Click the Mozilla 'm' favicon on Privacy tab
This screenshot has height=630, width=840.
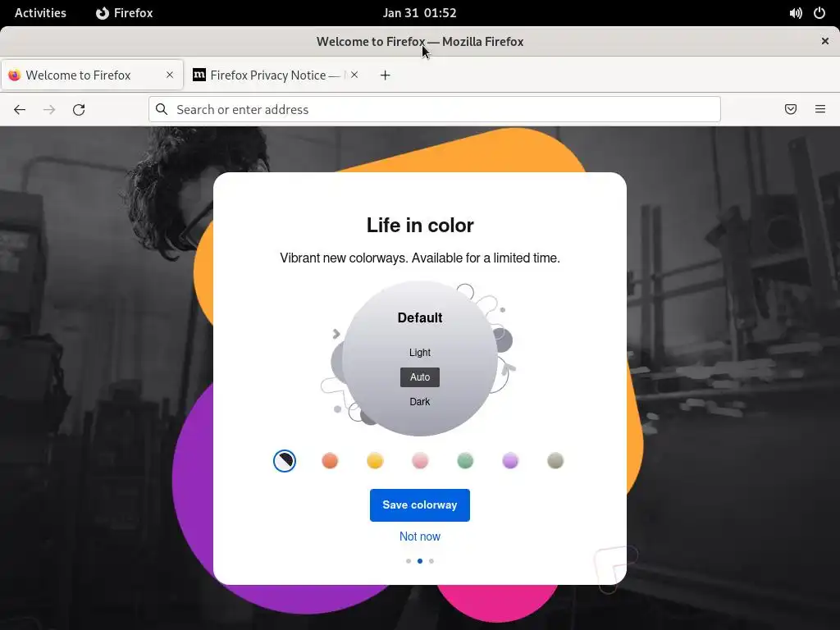click(199, 75)
